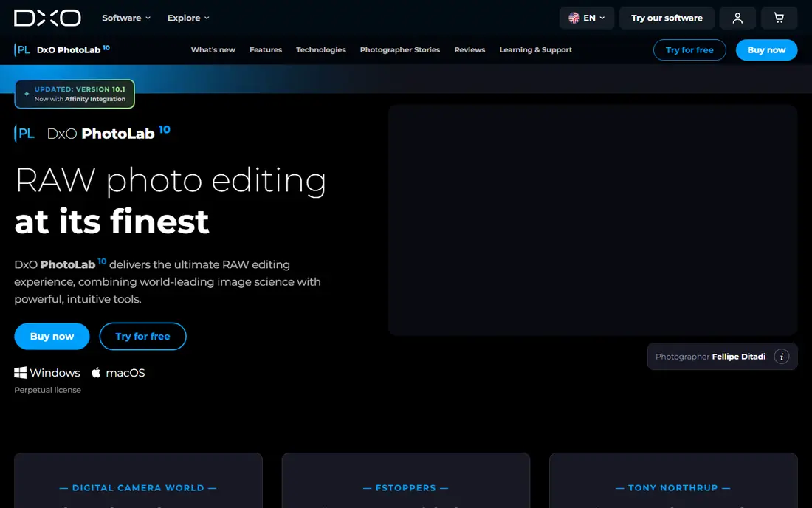Viewport: 812px width, 508px height.
Task: Expand the Software dropdown menu
Action: point(126,18)
